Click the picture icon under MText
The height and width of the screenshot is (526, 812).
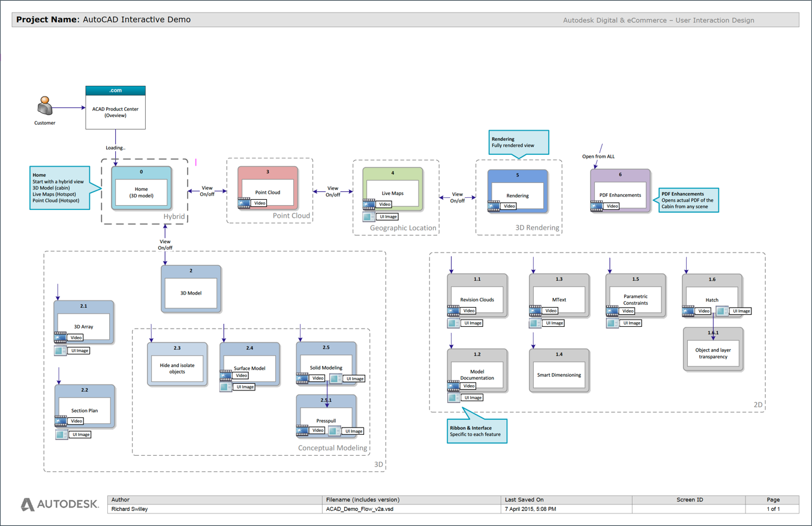(536, 323)
